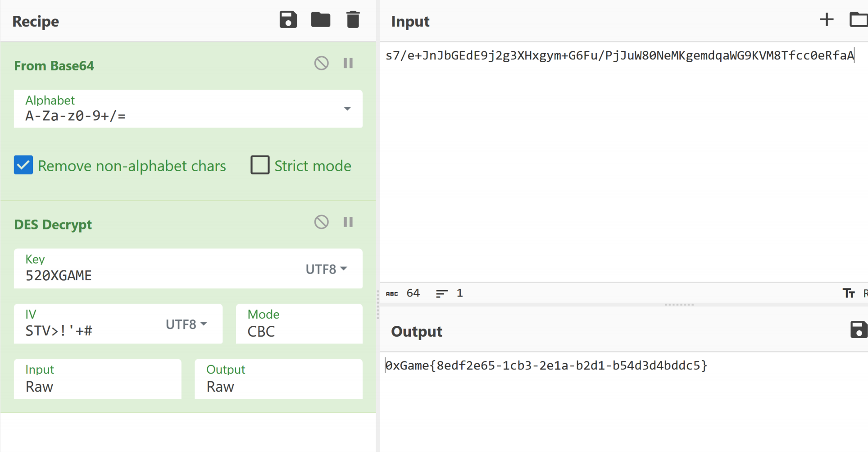
Task: Set breakpoint on DES Decrypt
Action: click(348, 222)
